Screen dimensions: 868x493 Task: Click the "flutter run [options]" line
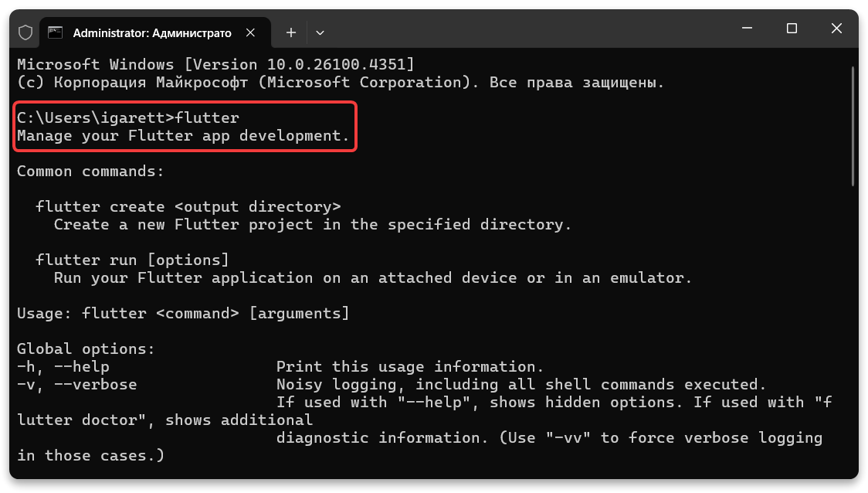tap(133, 260)
